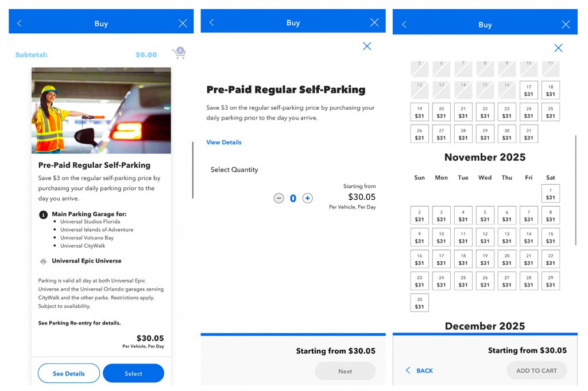This screenshot has width=588, height=391.
Task: Click the Universal Epic Universe logo icon
Action: [43, 261]
